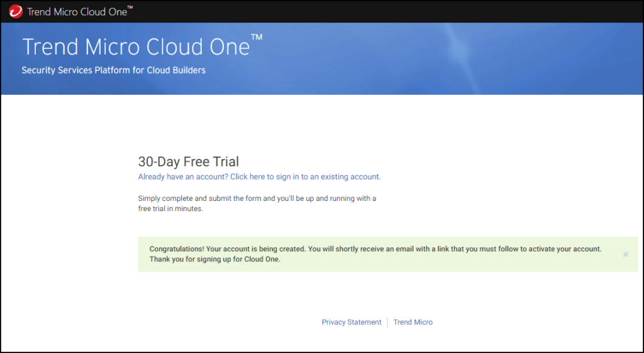Click the Simply complete and submit the form text
The image size is (644, 353).
[x=257, y=198]
